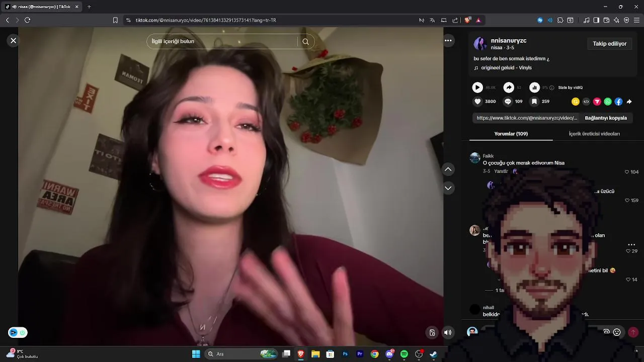Click the info icon next to 9%
644x362 pixels.
click(x=552, y=87)
